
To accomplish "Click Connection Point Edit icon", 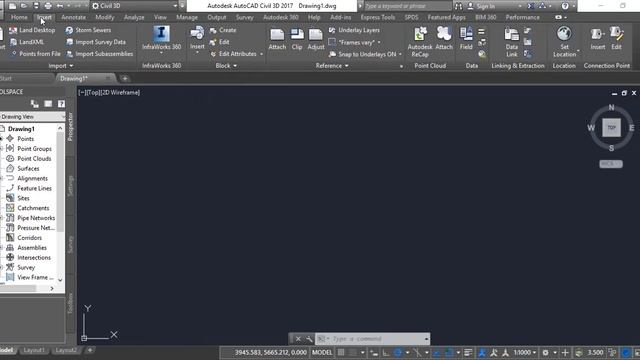I will [617, 34].
